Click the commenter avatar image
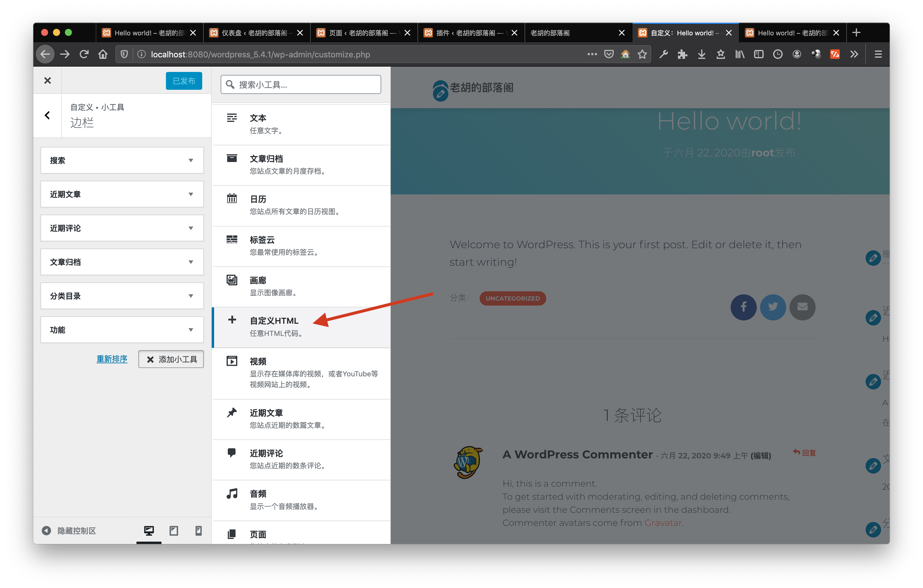This screenshot has width=923, height=588. (x=468, y=462)
